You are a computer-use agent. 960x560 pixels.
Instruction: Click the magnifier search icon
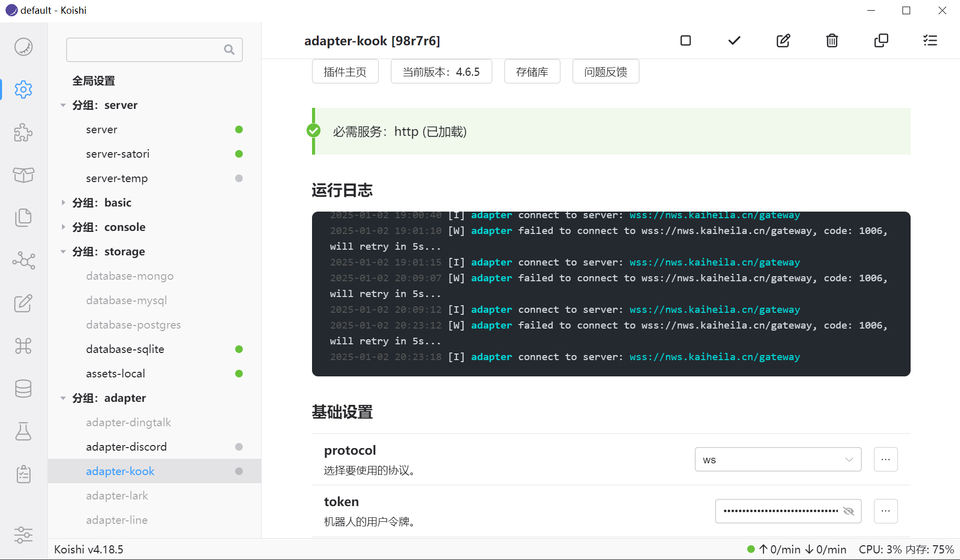tap(230, 49)
